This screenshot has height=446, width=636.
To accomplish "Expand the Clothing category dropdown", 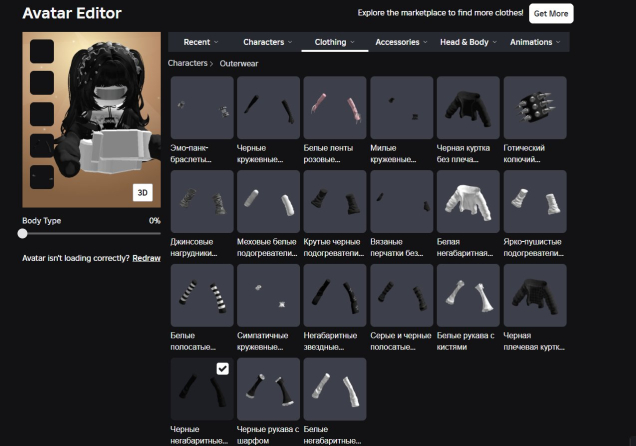I will coord(334,42).
